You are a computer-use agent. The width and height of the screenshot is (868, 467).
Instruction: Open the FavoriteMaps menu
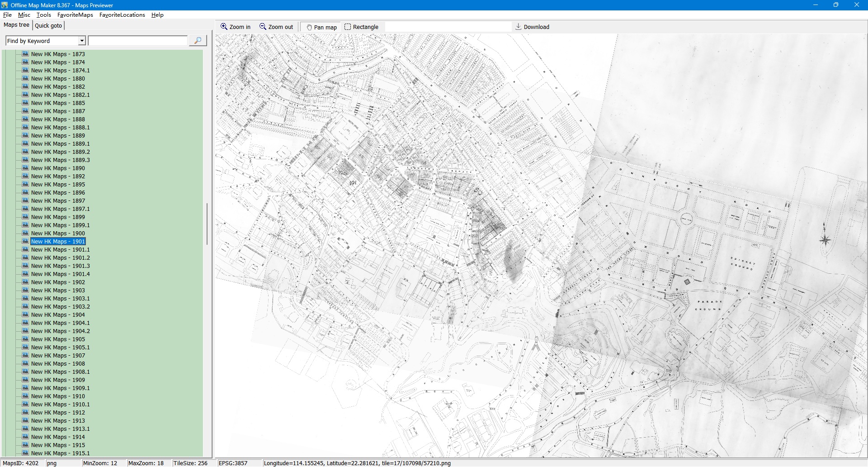(x=75, y=15)
